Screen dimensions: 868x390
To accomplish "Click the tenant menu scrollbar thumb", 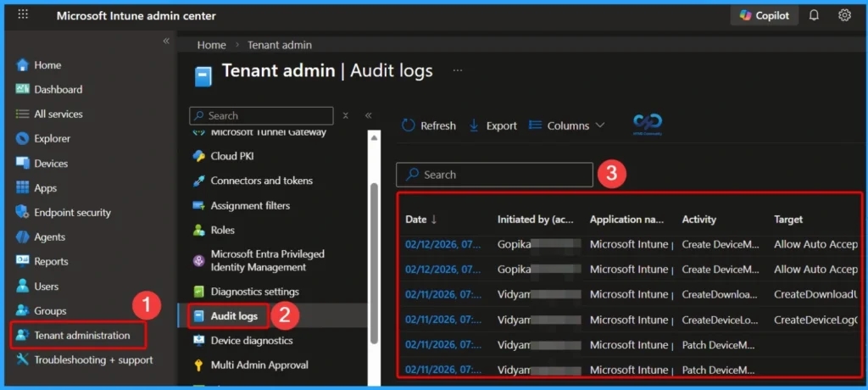I will pos(374,263).
